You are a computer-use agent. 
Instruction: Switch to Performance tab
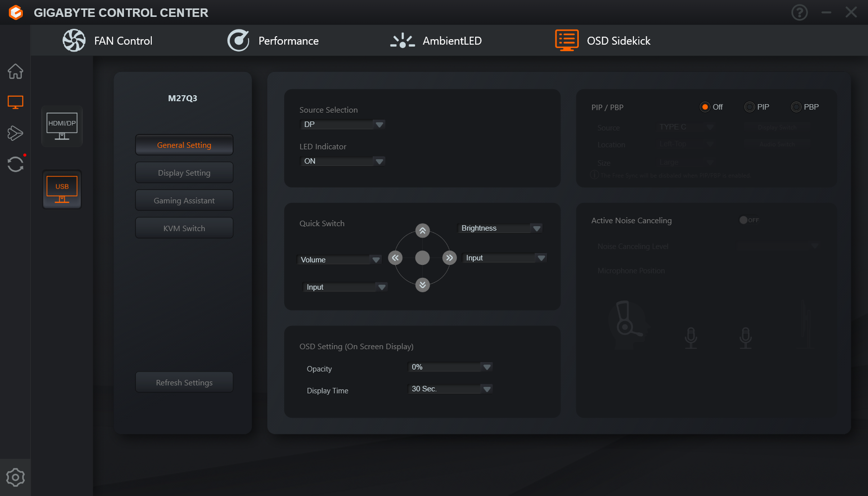[273, 41]
